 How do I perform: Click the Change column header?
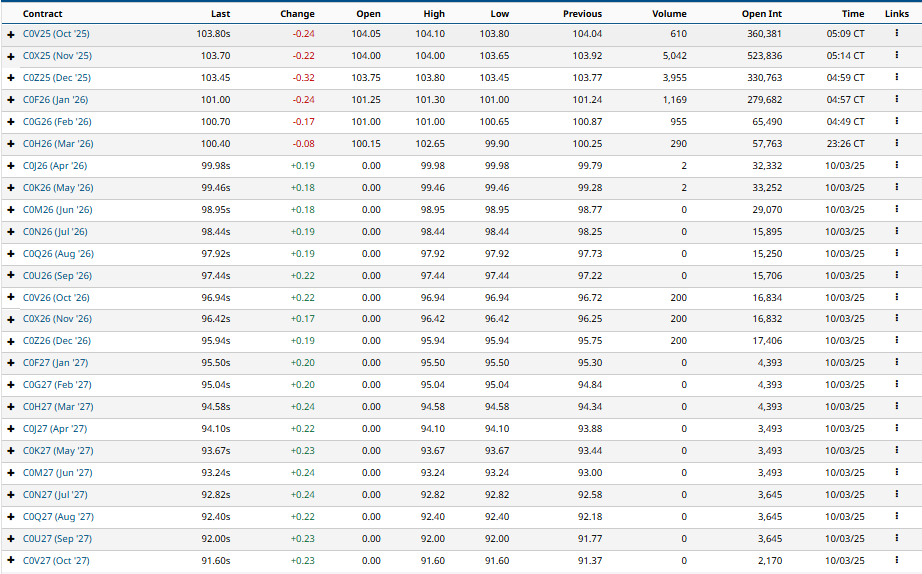[297, 14]
